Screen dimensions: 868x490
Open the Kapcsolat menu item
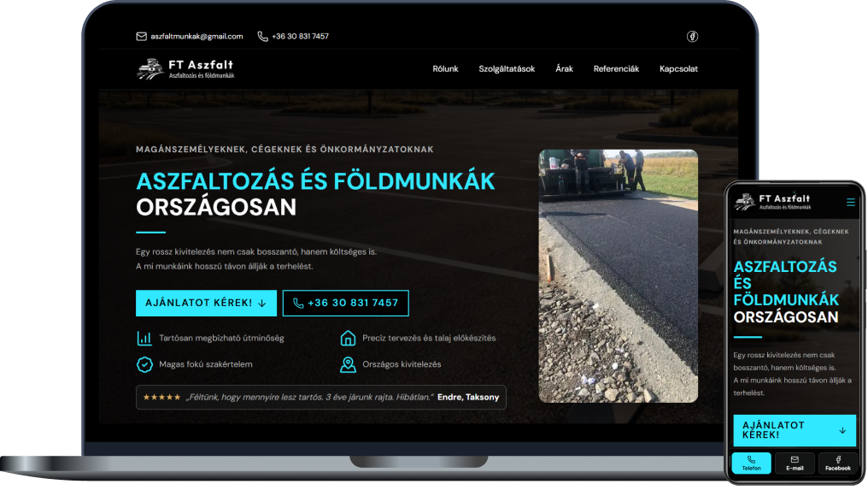678,68
